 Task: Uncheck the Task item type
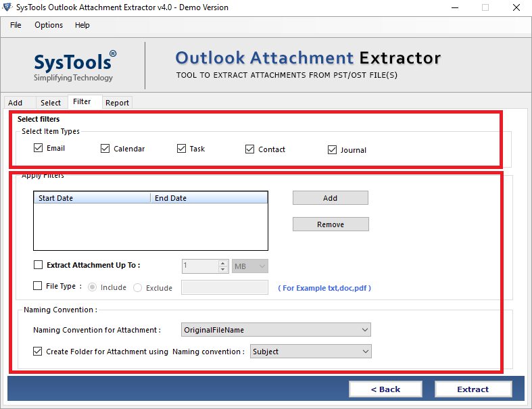182,149
